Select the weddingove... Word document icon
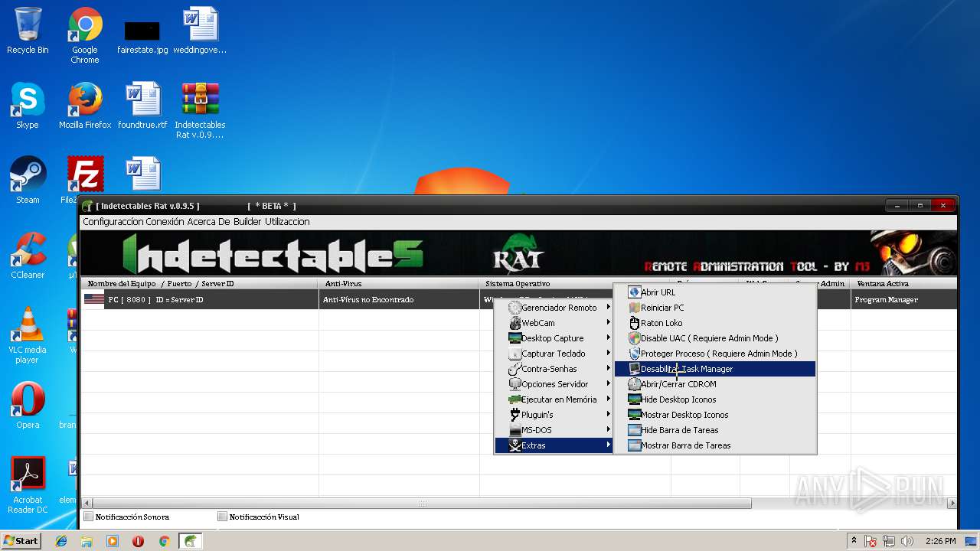This screenshot has width=980, height=551. 200,31
